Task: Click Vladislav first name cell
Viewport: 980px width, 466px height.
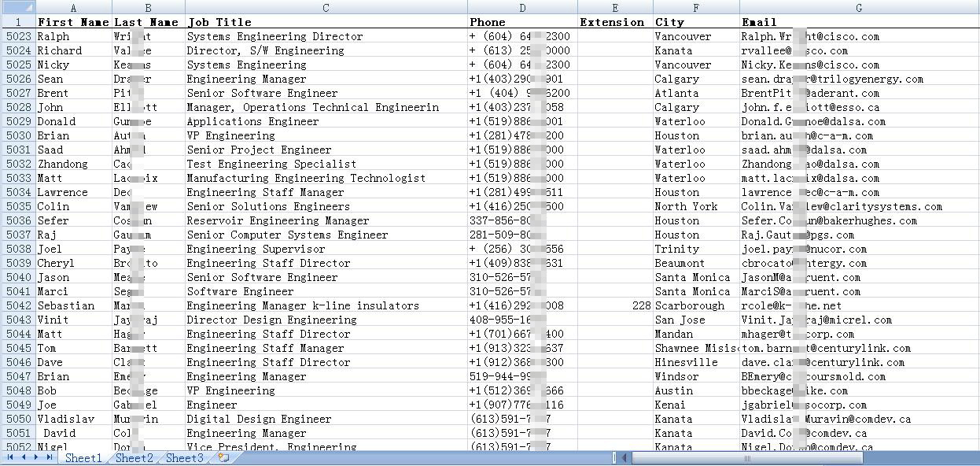Action: click(x=73, y=419)
